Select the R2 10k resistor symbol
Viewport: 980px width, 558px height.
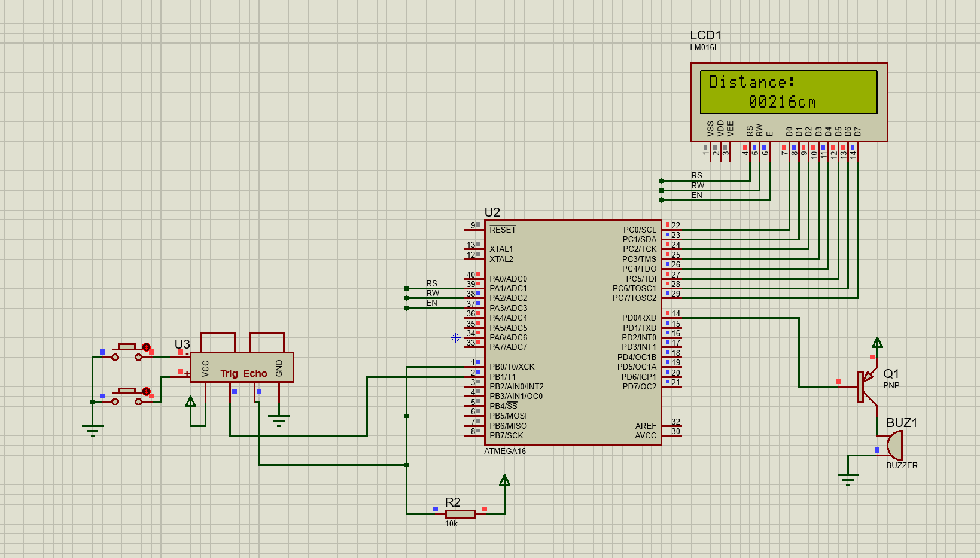click(x=461, y=514)
